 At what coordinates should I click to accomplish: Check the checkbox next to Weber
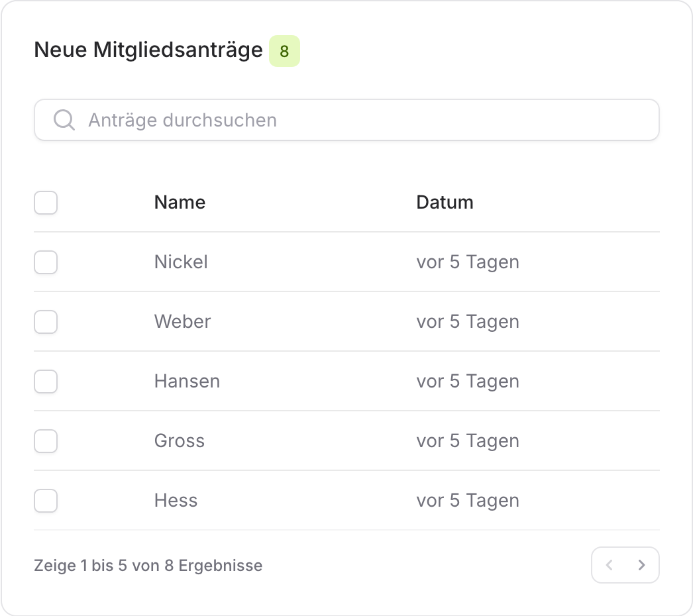coord(45,322)
